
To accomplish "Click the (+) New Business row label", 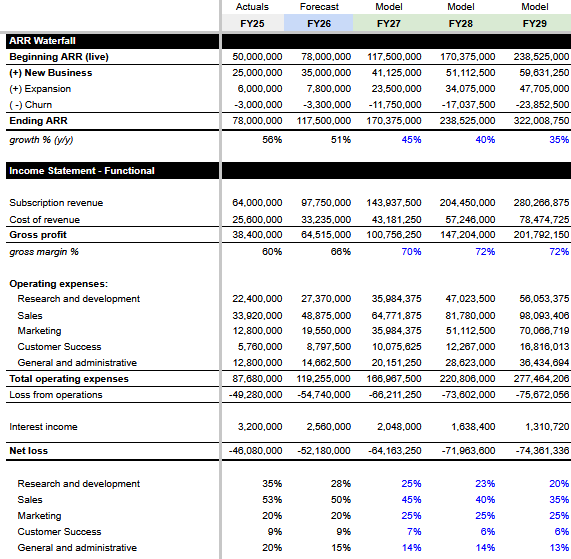I will coord(51,73).
